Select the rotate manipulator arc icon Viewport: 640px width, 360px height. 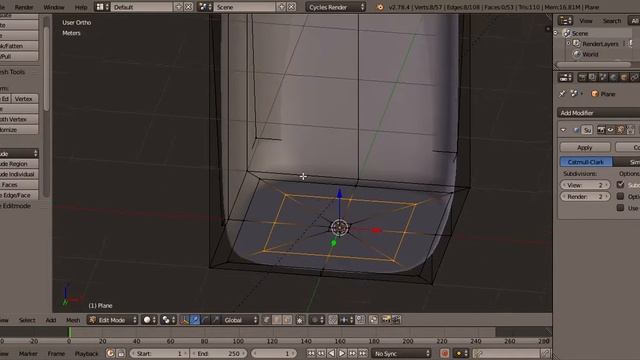pos(206,320)
